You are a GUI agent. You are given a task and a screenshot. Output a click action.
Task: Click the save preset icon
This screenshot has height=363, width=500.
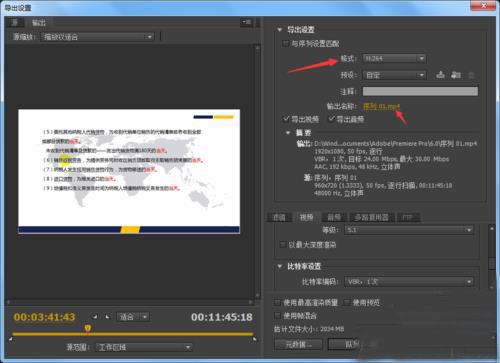click(x=440, y=75)
